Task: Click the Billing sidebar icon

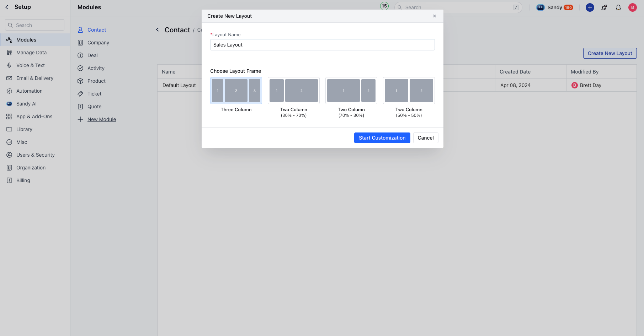Action: coord(9,180)
